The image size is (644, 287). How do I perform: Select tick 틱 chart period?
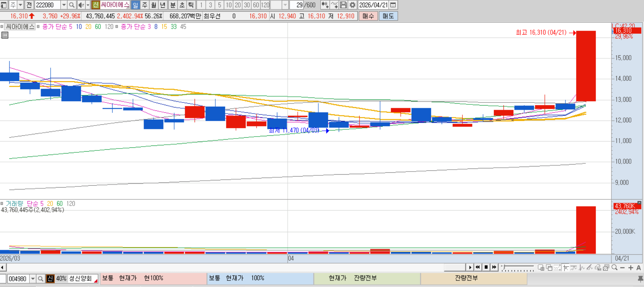(191, 5)
